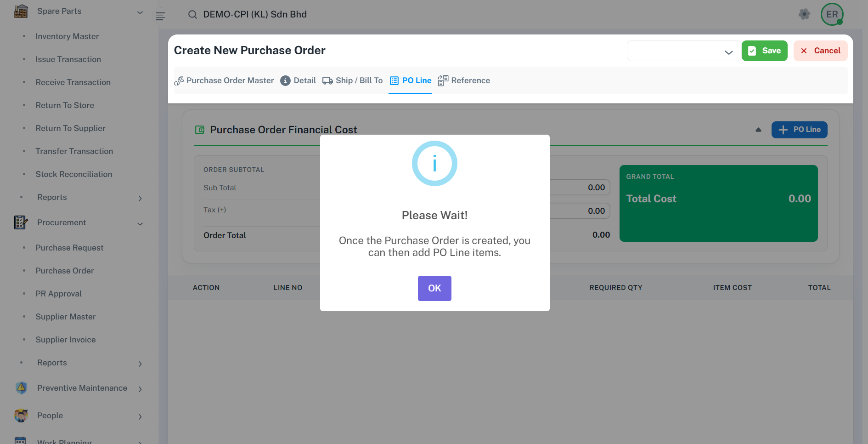
Task: Switch to the Ship / Bill To tab
Action: click(352, 81)
